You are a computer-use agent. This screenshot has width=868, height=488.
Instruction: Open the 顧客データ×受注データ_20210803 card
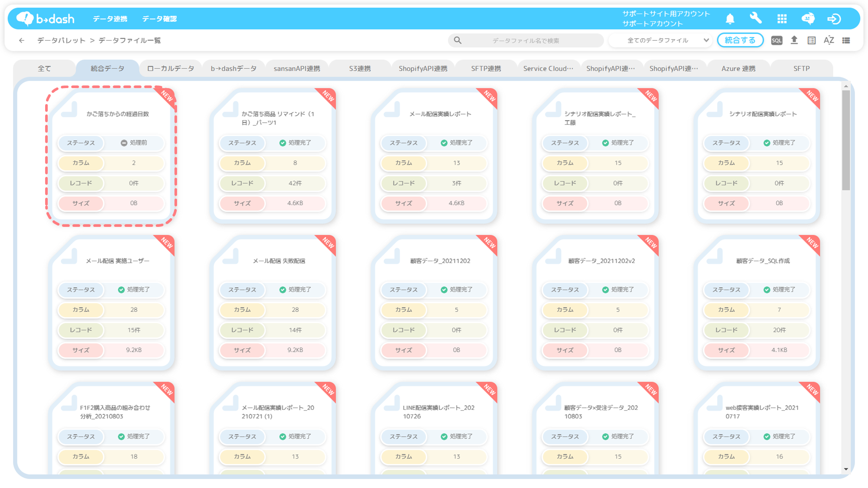595,429
